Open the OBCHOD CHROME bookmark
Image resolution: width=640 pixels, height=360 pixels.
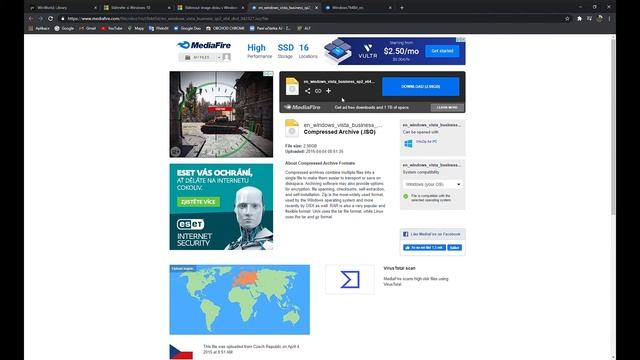tap(225, 29)
